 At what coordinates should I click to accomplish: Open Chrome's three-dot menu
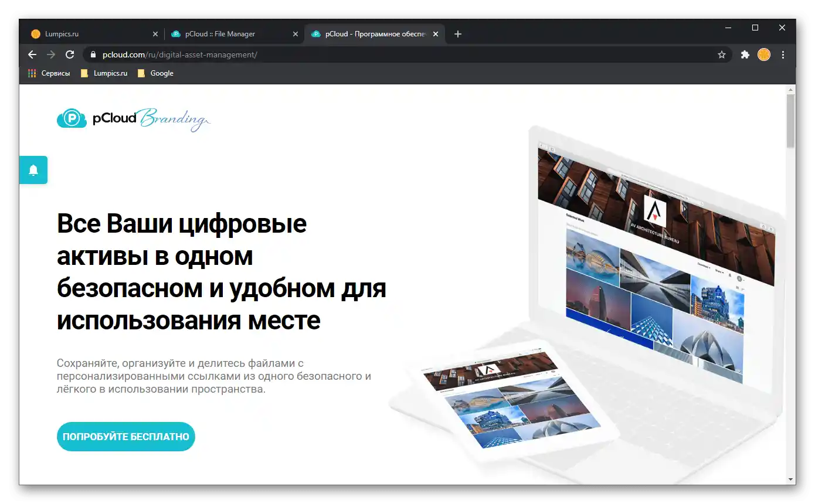click(x=783, y=55)
